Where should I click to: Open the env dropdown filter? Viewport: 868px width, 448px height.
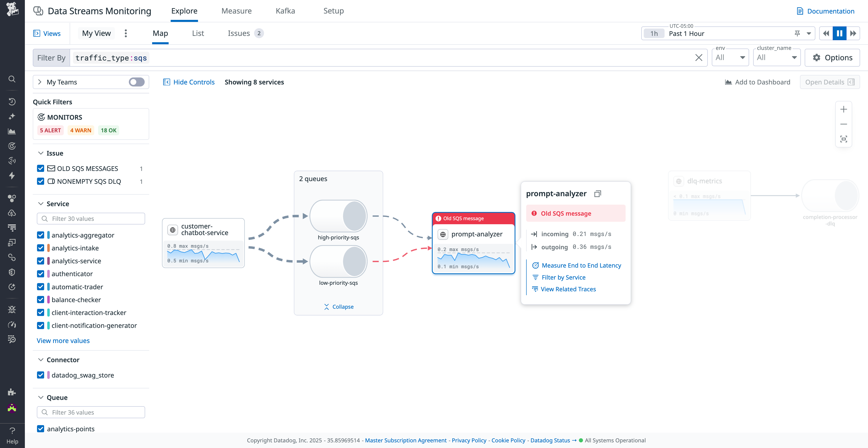[x=730, y=57]
